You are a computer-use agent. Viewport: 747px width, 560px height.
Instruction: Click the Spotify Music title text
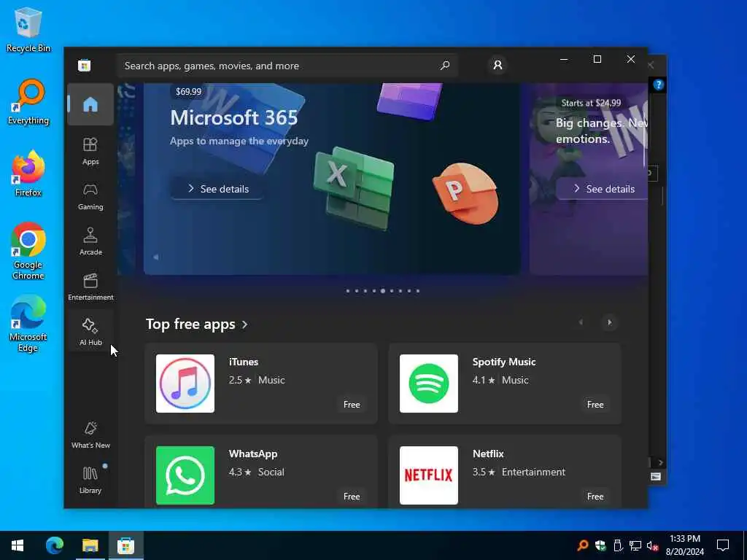pyautogui.click(x=504, y=362)
